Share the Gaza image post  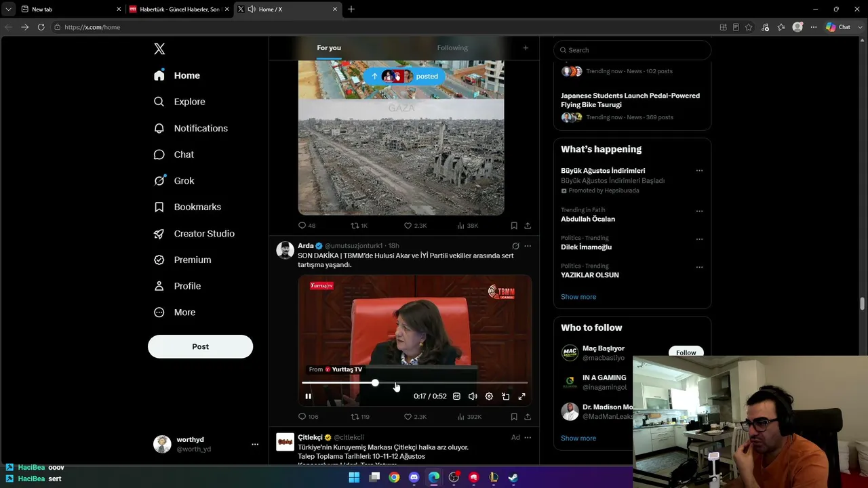tap(528, 226)
